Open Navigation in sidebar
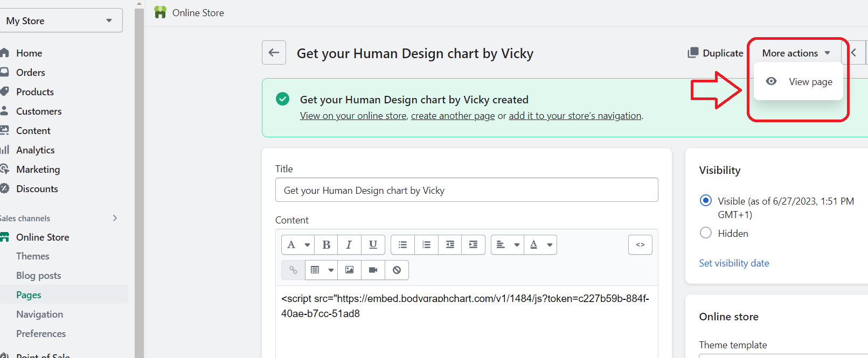This screenshot has height=358, width=868. tap(40, 314)
